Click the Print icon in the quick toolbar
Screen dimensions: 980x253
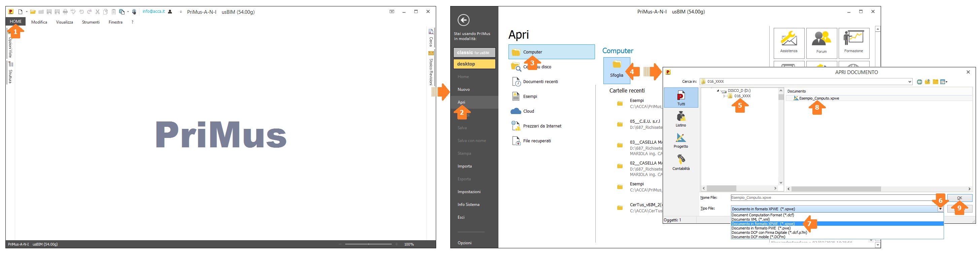pyautogui.click(x=65, y=12)
